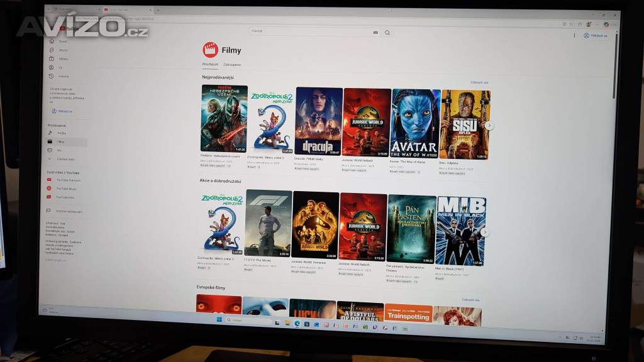Click the magnifier search button
Screen dimensions: 644x362
387,33
